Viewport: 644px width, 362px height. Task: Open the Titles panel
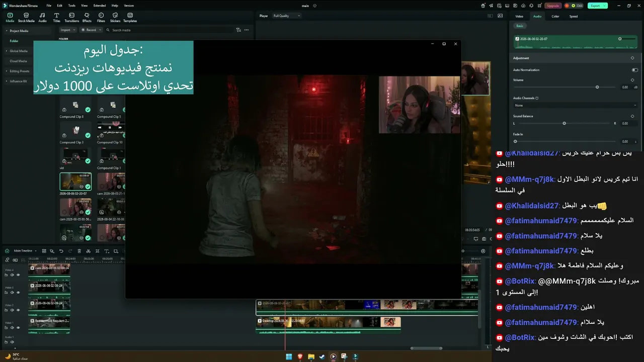pos(56,18)
